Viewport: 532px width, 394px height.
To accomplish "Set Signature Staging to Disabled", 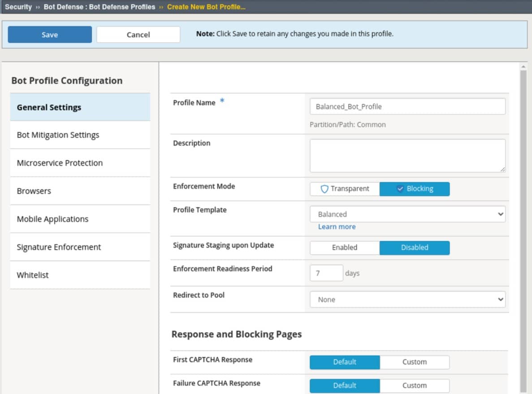I will pyautogui.click(x=415, y=248).
